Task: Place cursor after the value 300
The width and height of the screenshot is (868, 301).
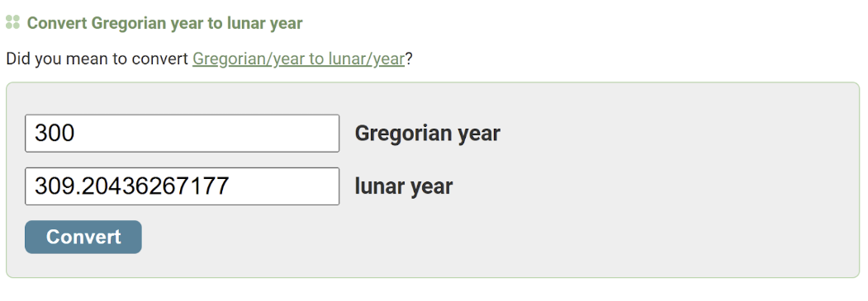Action: click(76, 133)
